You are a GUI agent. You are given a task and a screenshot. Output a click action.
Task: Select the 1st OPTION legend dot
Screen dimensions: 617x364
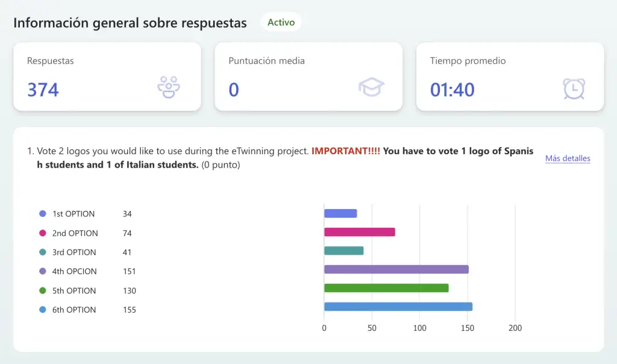pyautogui.click(x=42, y=214)
